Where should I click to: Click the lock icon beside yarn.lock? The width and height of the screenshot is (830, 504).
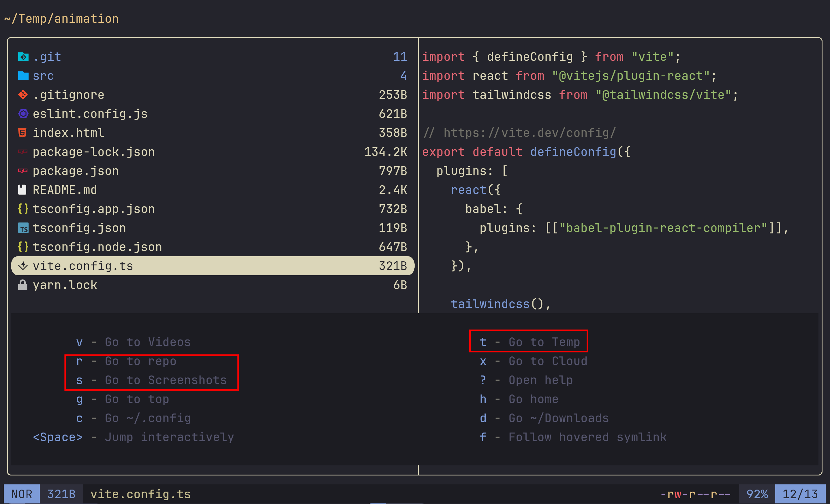pos(22,285)
